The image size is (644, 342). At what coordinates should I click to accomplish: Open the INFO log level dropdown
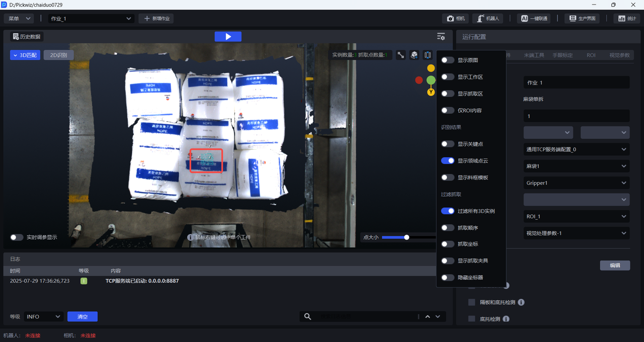point(43,316)
